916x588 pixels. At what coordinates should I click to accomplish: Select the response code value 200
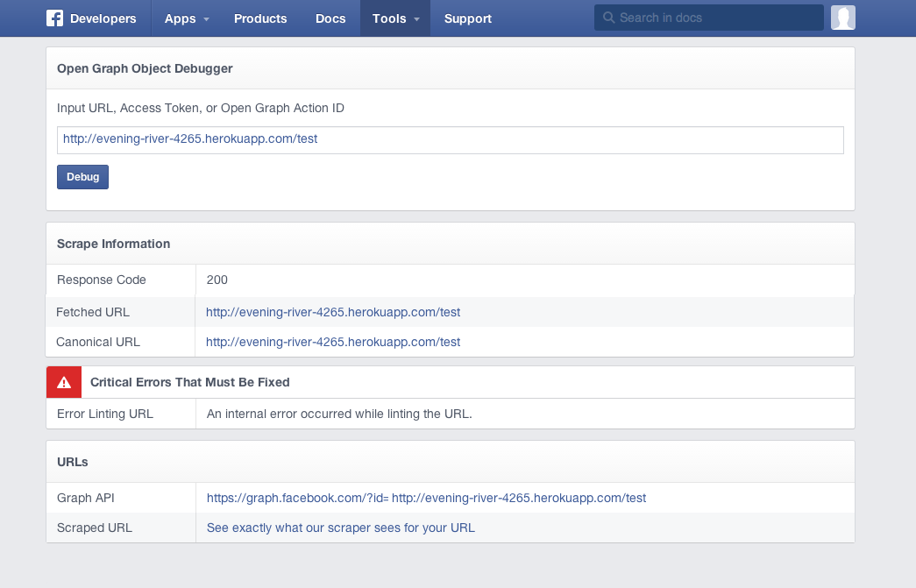tap(217, 280)
